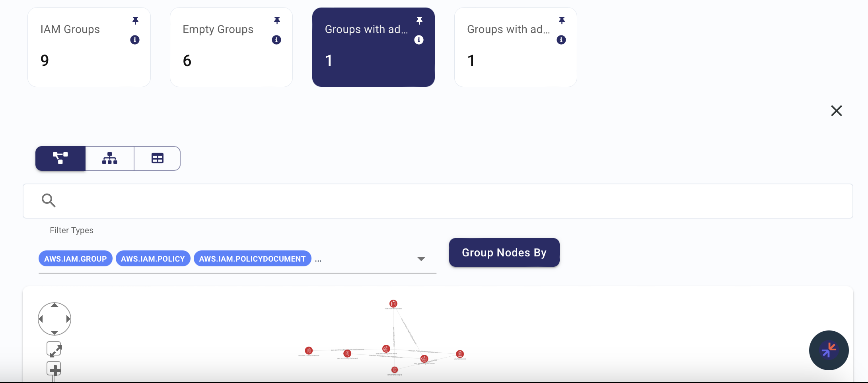
Task: Show info for Empty Groups card
Action: tap(276, 40)
